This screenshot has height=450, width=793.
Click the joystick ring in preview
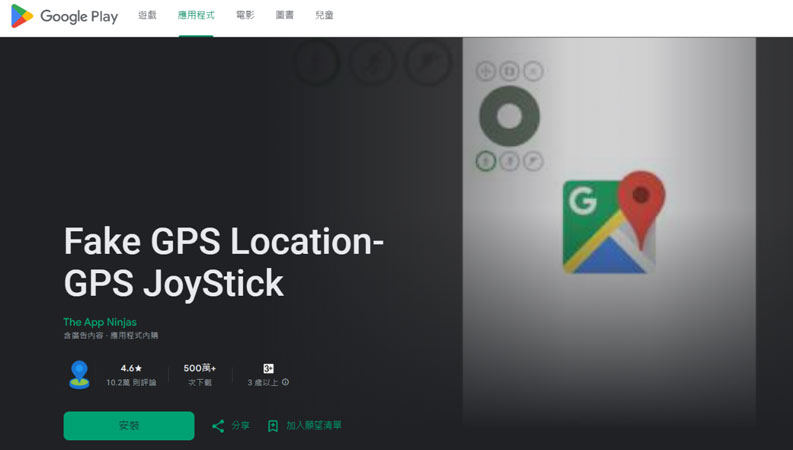click(x=509, y=116)
